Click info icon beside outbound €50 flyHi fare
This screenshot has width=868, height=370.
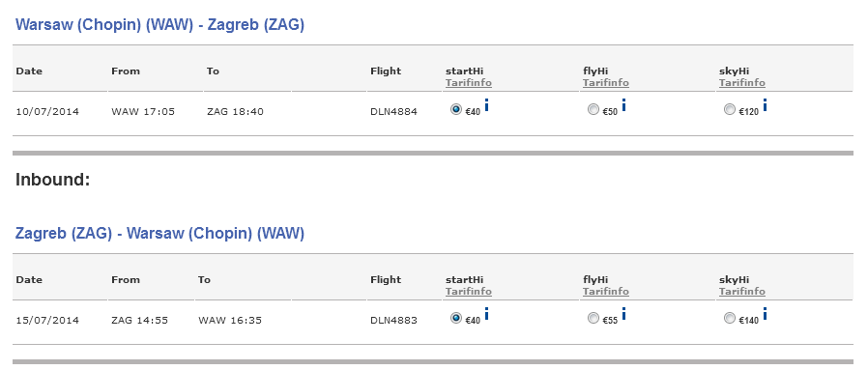[623, 105]
